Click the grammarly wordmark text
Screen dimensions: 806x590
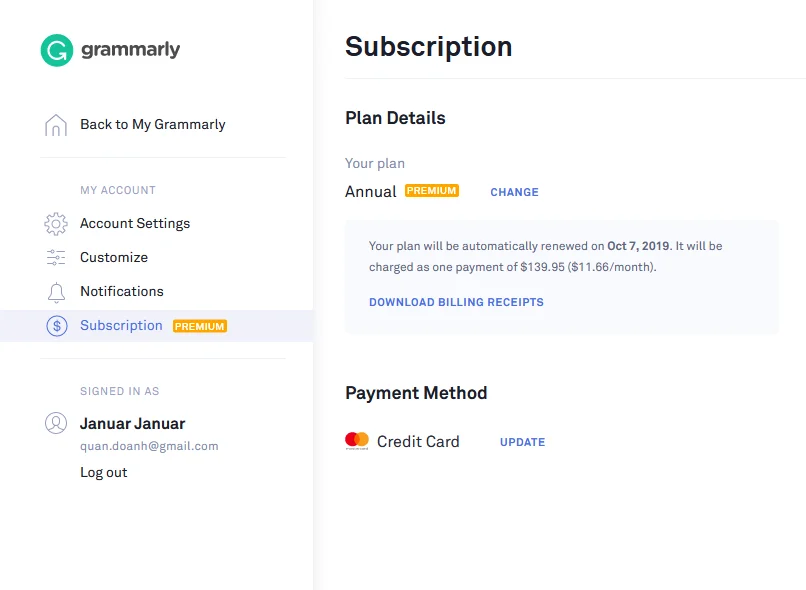point(131,50)
